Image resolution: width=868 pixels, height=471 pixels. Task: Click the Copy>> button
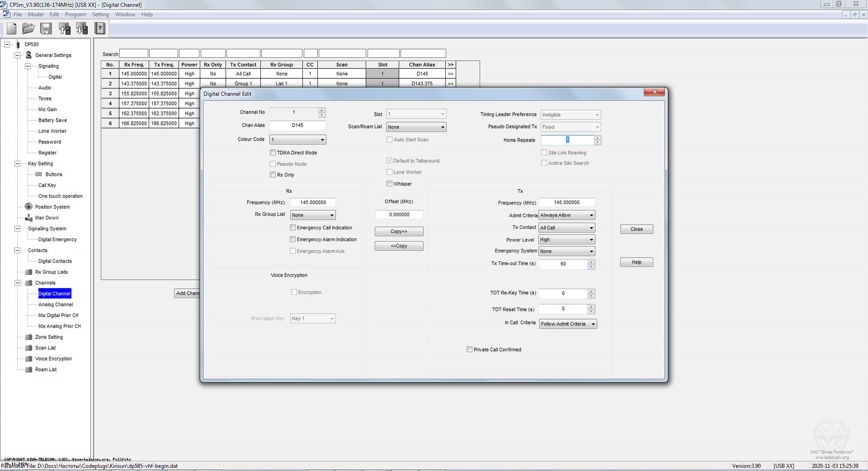click(399, 232)
